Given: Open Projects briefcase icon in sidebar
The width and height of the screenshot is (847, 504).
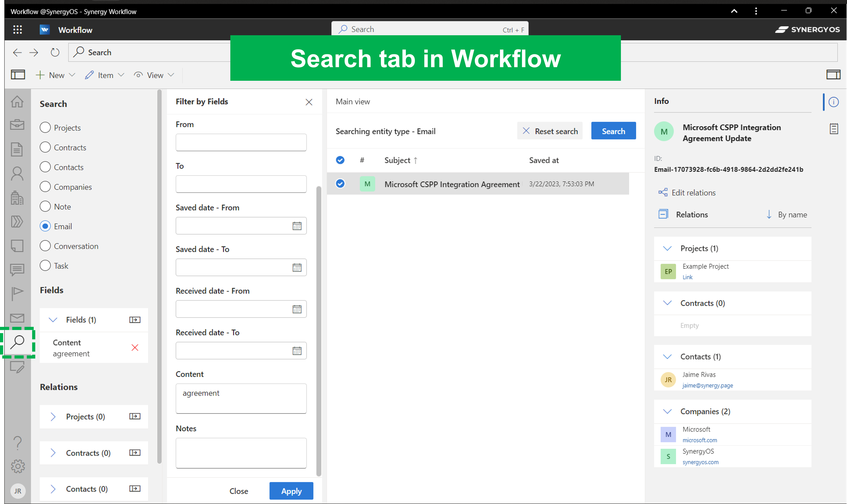Looking at the screenshot, I should 17,125.
